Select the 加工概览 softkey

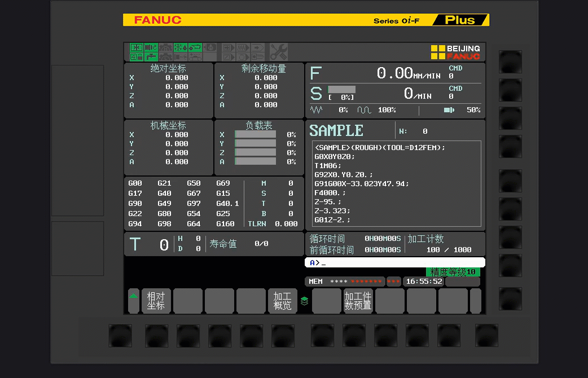(282, 301)
